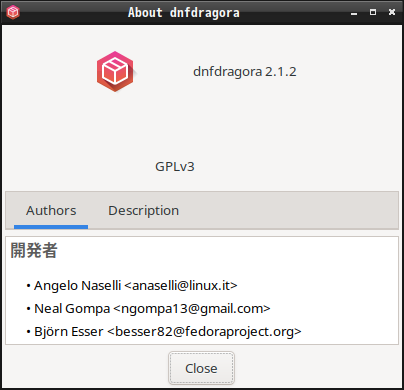Maximize the About dnfdragora window
Viewport: 404px width, 390px height.
tap(373, 12)
